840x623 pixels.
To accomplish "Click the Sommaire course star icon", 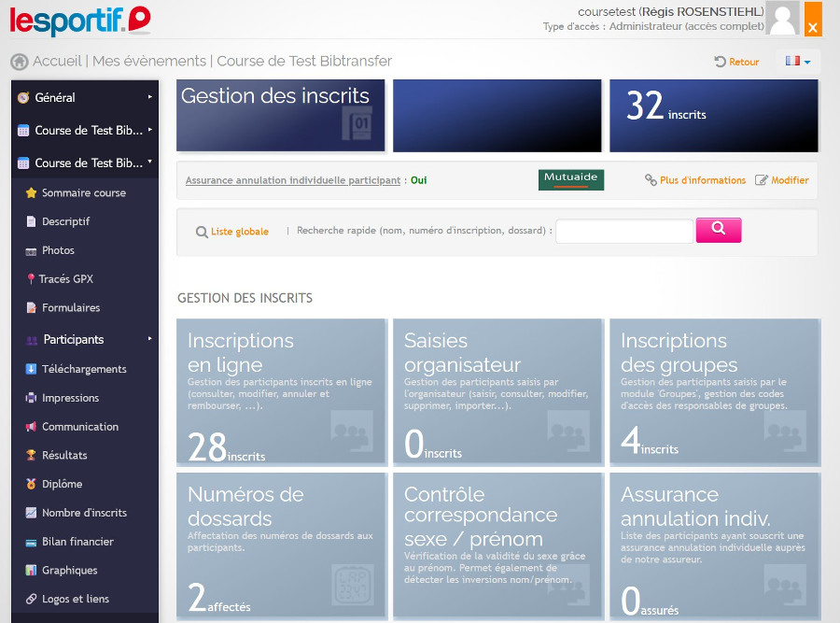I will click(x=31, y=193).
